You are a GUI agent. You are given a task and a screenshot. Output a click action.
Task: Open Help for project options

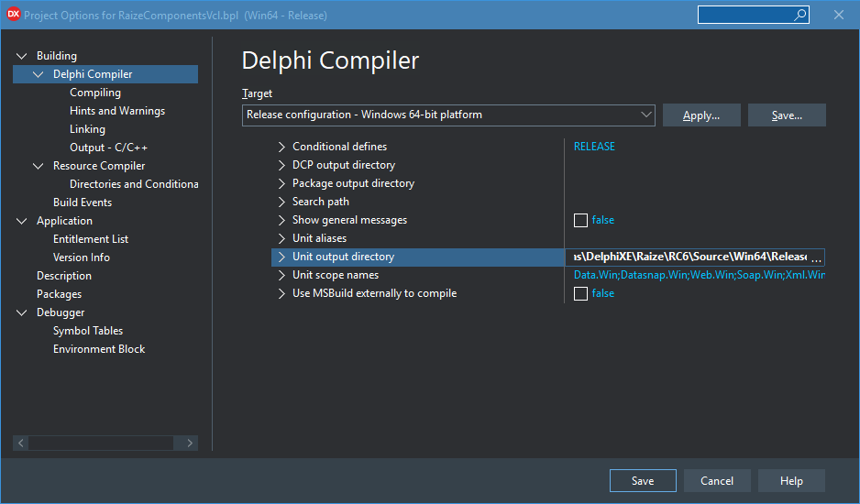(791, 481)
